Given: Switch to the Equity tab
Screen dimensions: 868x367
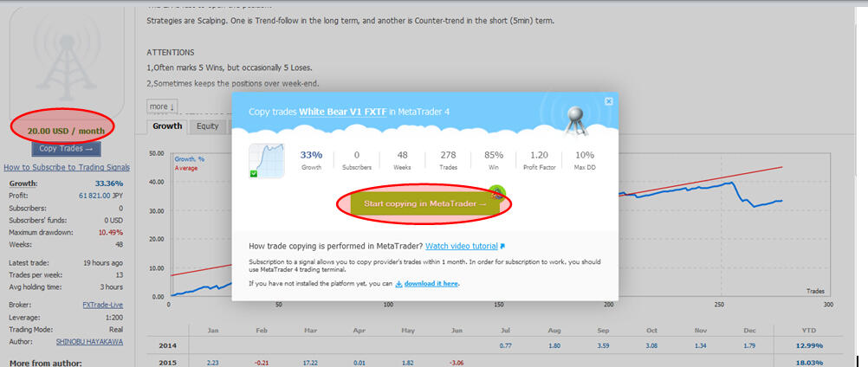Looking at the screenshot, I should coord(208,126).
